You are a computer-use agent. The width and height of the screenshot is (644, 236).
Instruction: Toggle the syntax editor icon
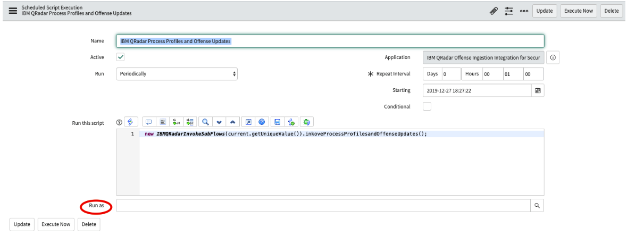point(131,122)
